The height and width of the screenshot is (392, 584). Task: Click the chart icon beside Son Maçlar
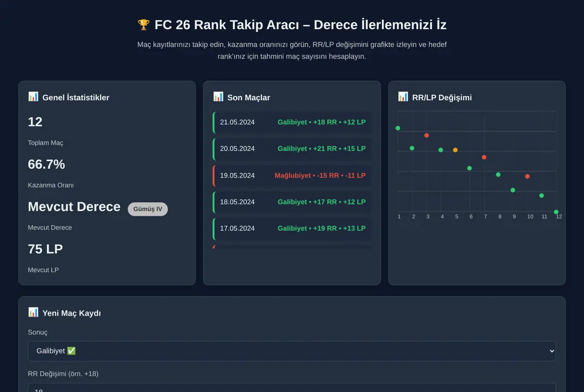click(x=218, y=97)
